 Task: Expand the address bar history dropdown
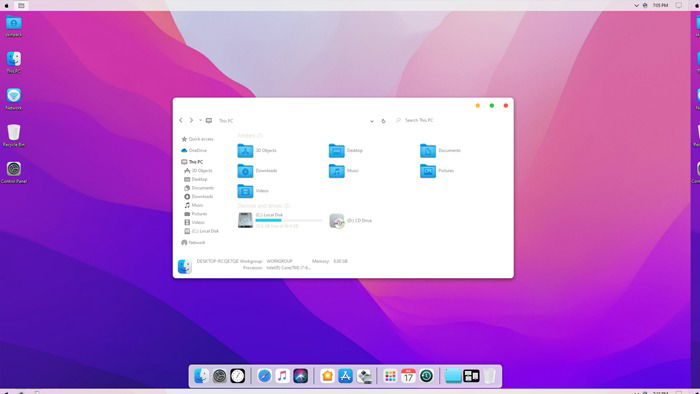click(x=371, y=121)
